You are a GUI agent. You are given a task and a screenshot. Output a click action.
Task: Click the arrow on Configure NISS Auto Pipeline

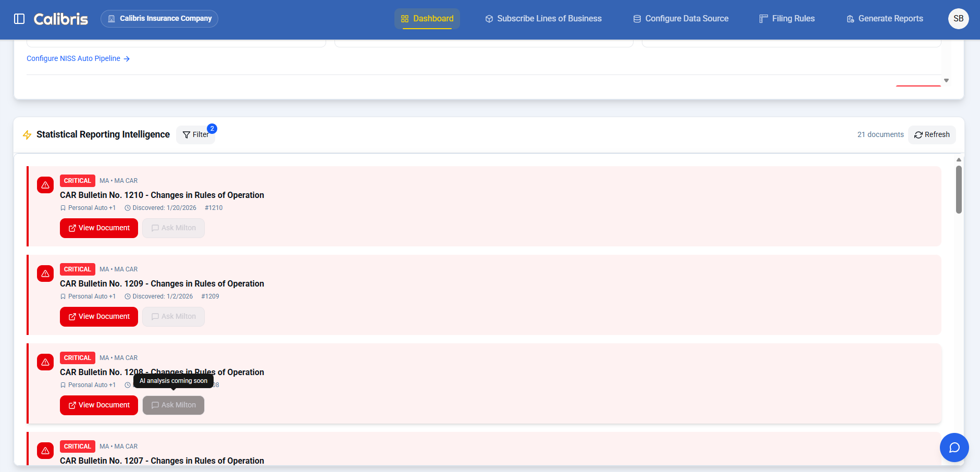coord(127,58)
